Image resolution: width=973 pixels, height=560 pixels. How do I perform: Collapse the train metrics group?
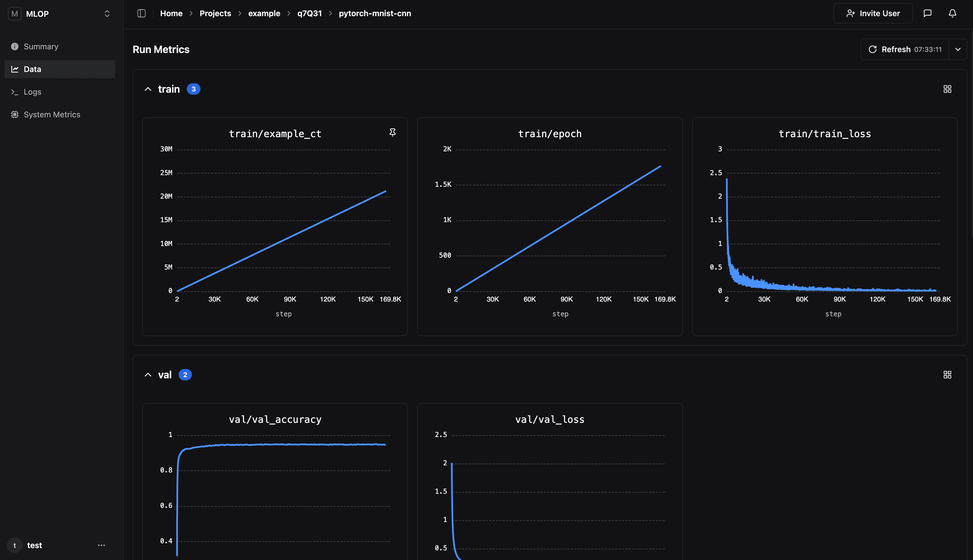tap(148, 89)
